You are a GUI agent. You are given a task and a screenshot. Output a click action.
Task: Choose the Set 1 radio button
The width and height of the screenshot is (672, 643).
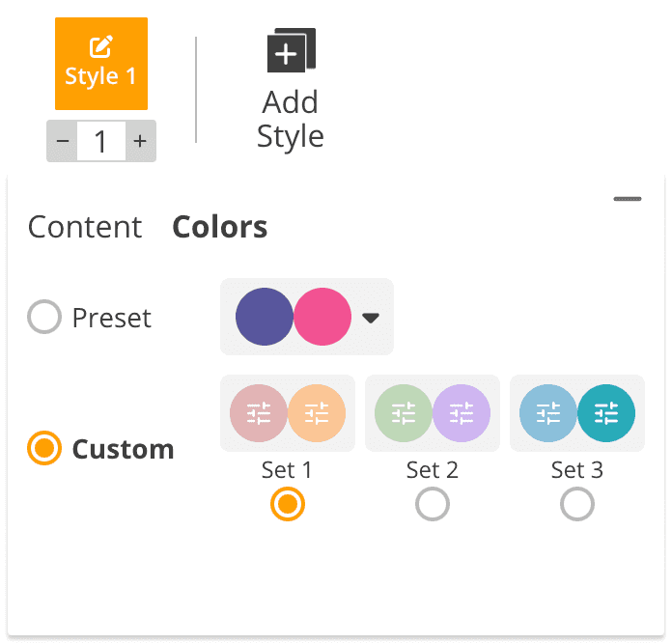pos(288,504)
